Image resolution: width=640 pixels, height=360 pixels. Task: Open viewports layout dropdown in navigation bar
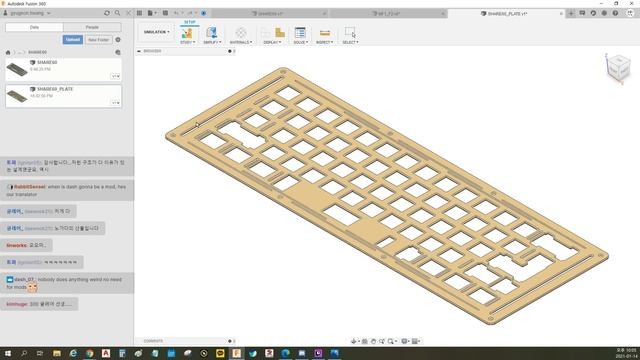(416, 341)
